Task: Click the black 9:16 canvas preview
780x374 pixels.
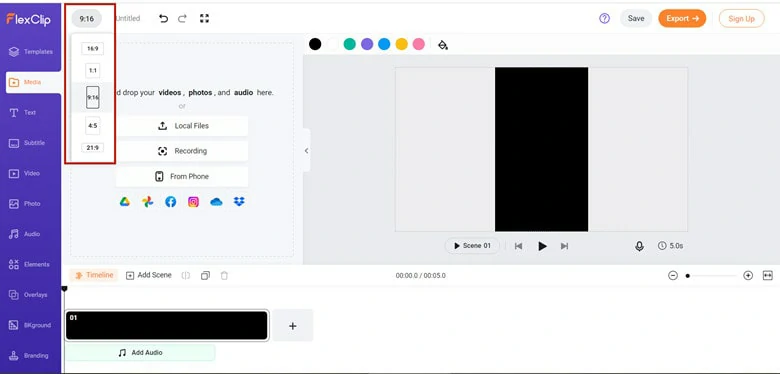Action: click(541, 149)
